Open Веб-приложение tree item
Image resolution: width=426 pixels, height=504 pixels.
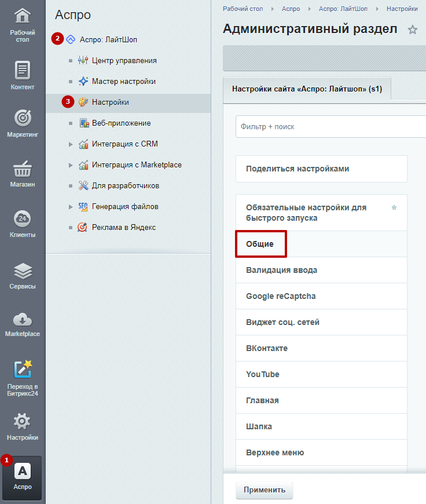(121, 123)
